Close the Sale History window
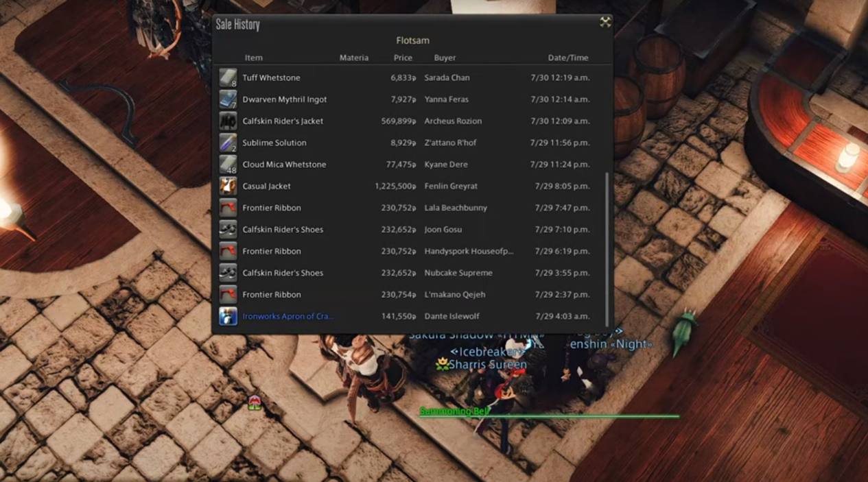Screen dimensions: 868x482 point(605,23)
